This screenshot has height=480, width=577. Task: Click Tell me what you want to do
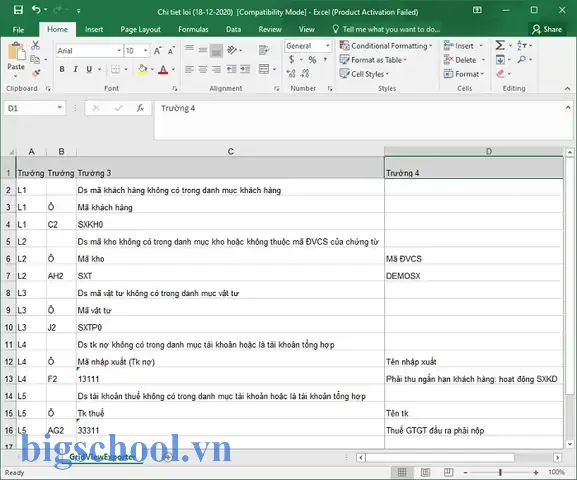tap(386, 29)
